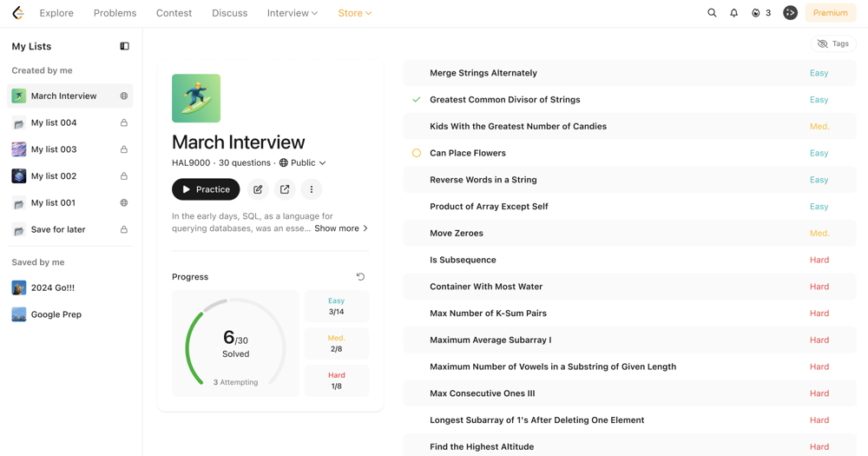Click the Easy 3/14 progress box
The height and width of the screenshot is (456, 868).
click(336, 307)
